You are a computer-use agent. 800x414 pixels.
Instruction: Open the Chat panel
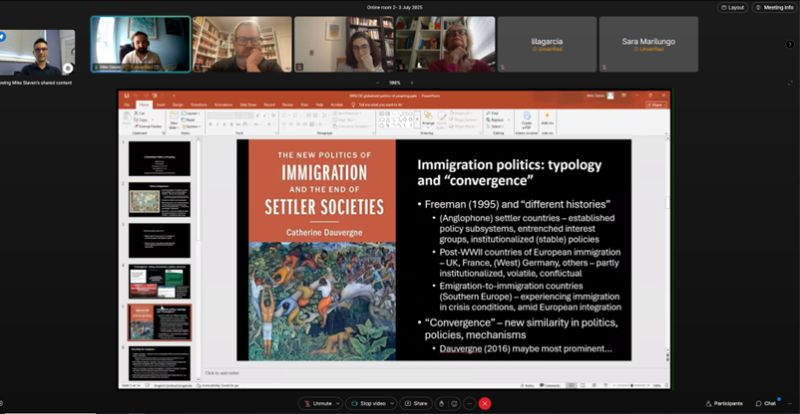[x=765, y=403]
